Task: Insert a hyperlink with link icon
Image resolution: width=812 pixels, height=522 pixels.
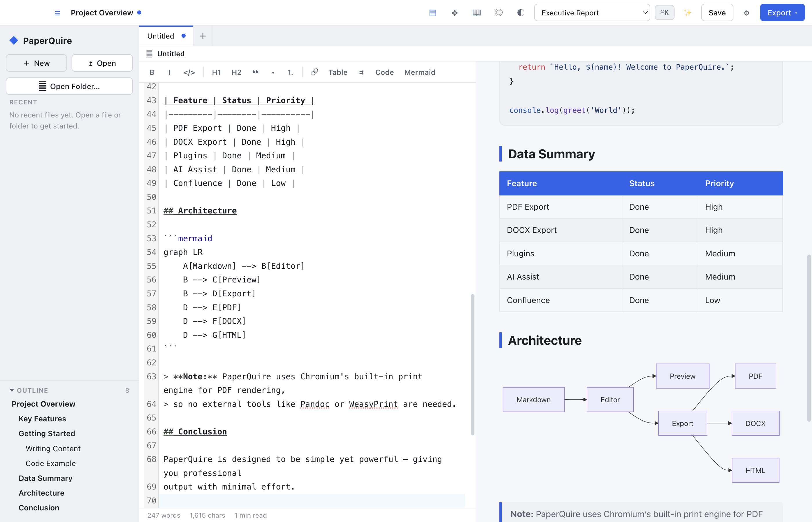Action: point(314,72)
